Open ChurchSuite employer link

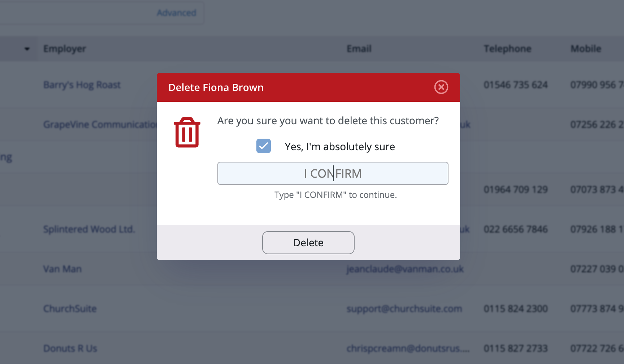point(70,309)
